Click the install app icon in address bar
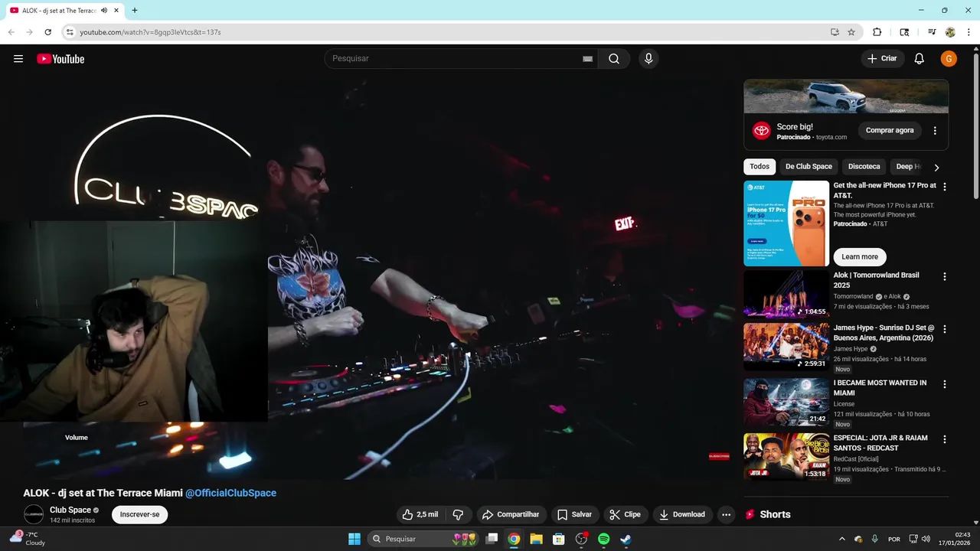This screenshot has height=551, width=980. (835, 32)
